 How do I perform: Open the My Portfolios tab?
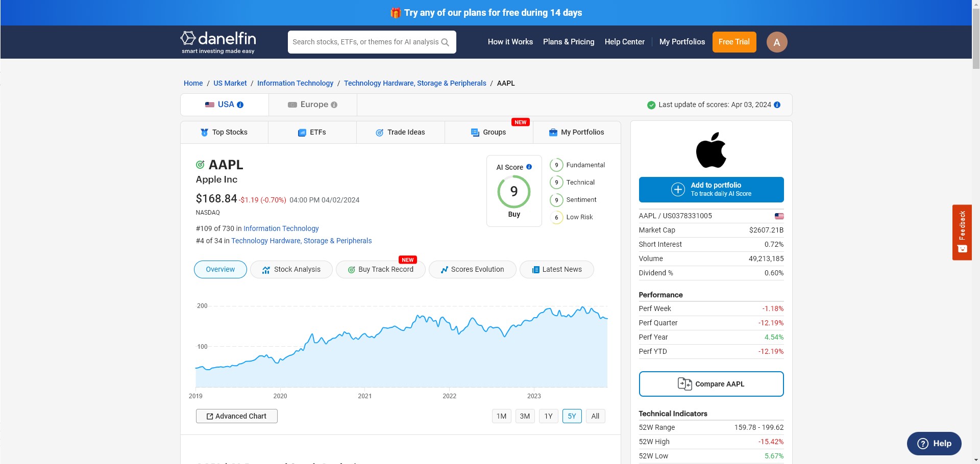[577, 132]
